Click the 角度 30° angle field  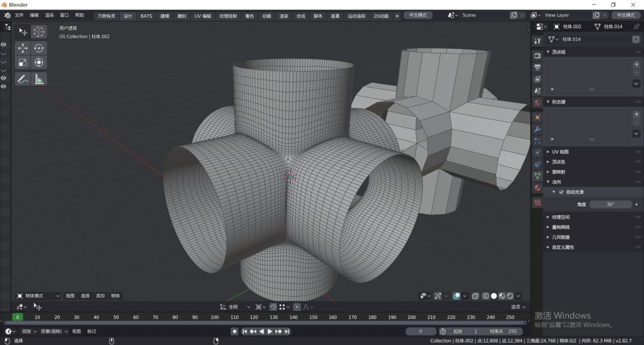(x=610, y=204)
